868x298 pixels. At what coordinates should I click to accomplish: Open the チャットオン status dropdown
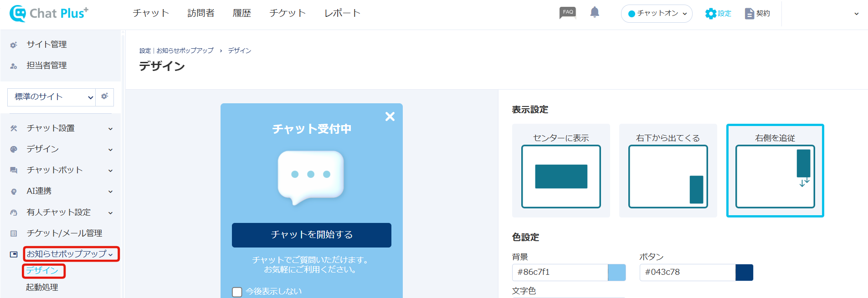pyautogui.click(x=657, y=14)
